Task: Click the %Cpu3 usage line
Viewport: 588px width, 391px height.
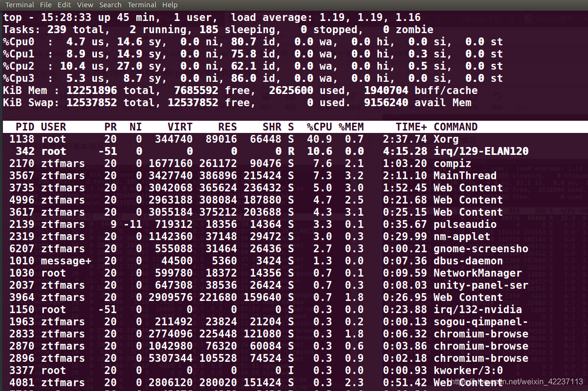Action: coord(253,78)
